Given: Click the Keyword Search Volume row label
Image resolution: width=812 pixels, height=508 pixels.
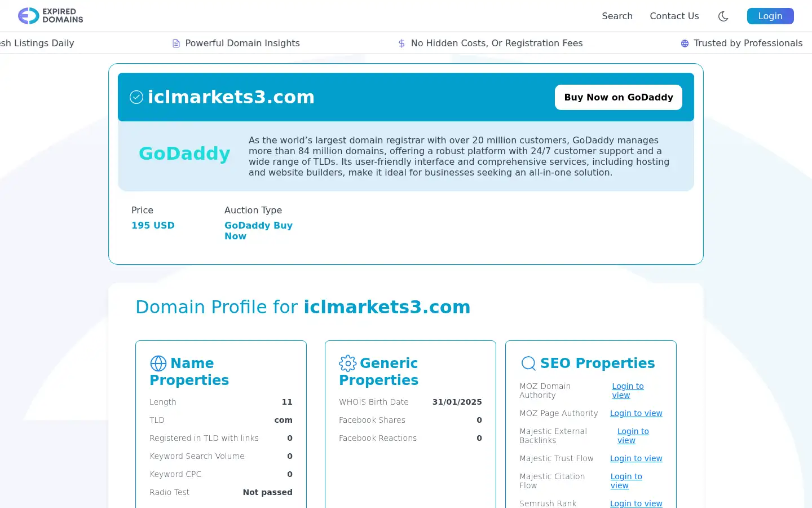Looking at the screenshot, I should 197,456.
